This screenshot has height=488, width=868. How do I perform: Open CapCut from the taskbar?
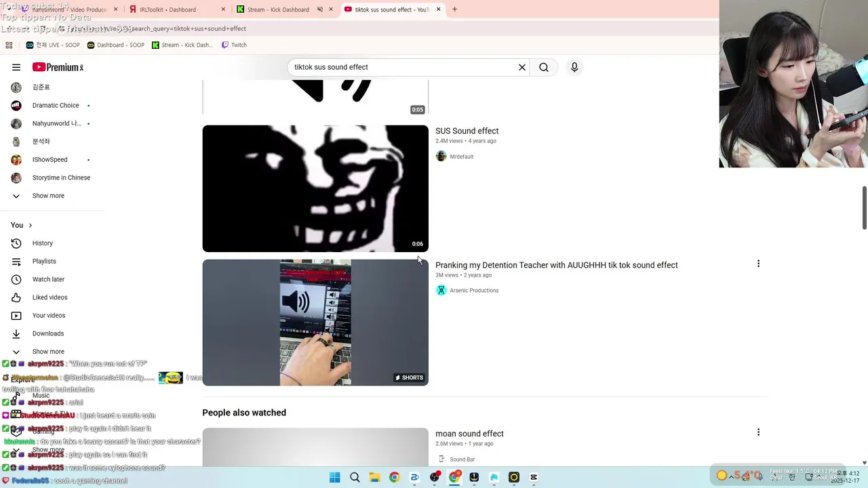pos(534,477)
